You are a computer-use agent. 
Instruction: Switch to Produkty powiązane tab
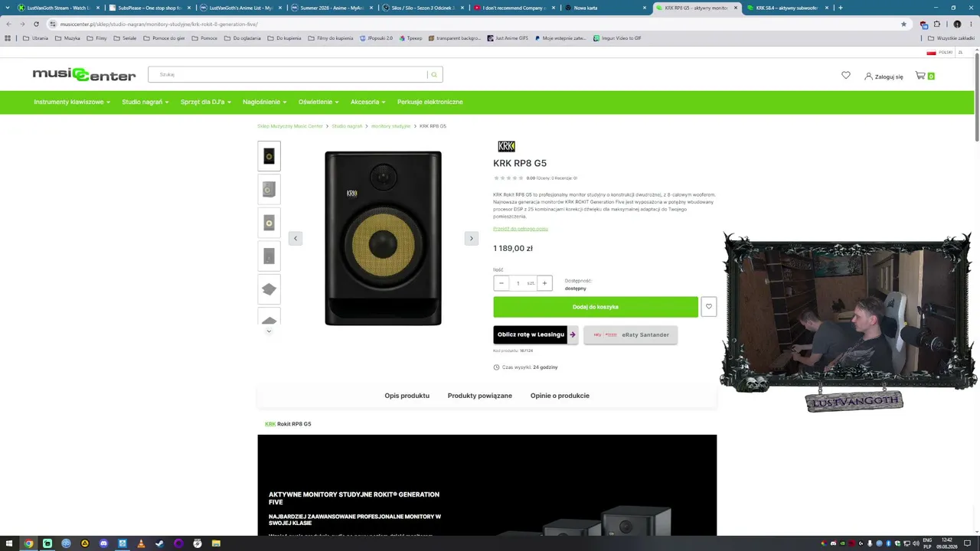480,396
